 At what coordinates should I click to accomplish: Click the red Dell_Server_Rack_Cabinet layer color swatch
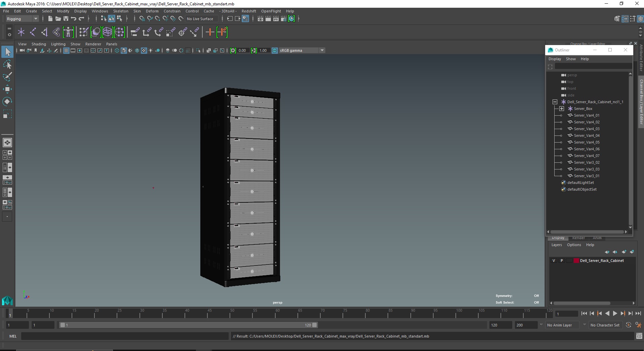pyautogui.click(x=576, y=261)
